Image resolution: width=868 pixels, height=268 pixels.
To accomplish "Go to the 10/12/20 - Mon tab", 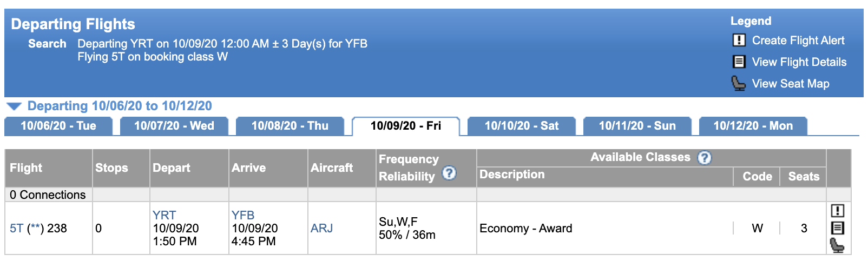I will pos(753,126).
